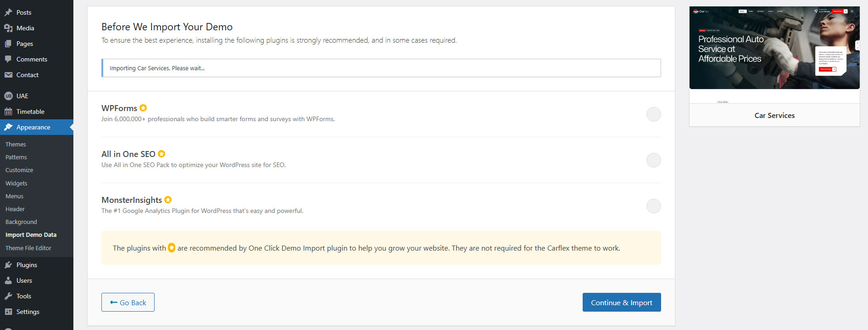868x330 pixels.
Task: Click the Go Back button
Action: [x=128, y=302]
